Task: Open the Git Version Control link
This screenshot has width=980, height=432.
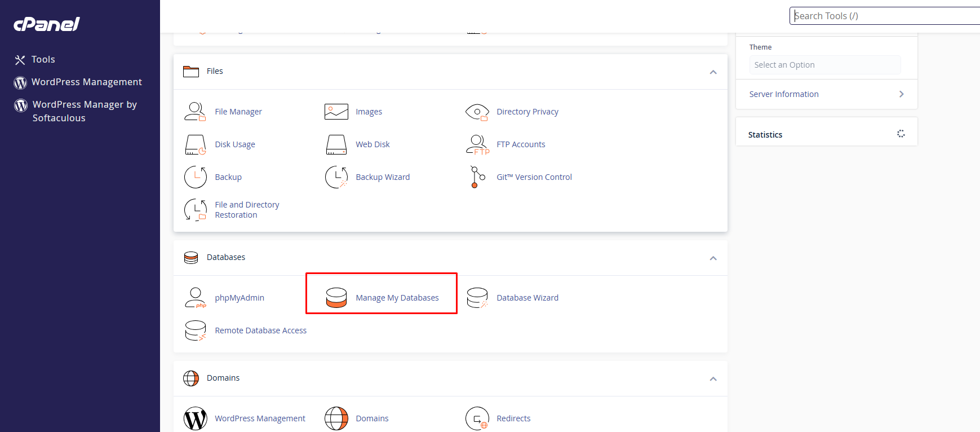Action: click(534, 177)
